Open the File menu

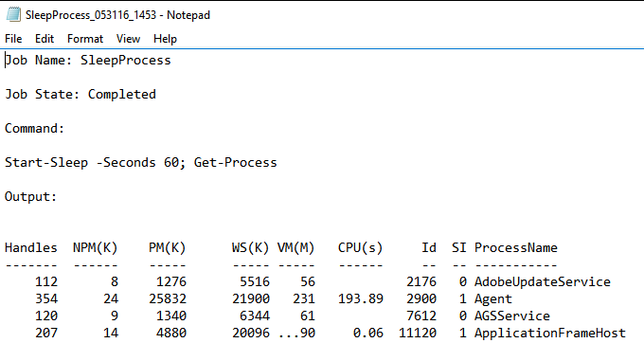13,39
